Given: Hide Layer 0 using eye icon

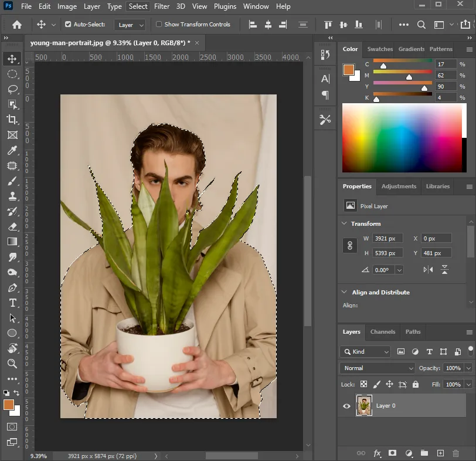Looking at the screenshot, I should pos(346,406).
